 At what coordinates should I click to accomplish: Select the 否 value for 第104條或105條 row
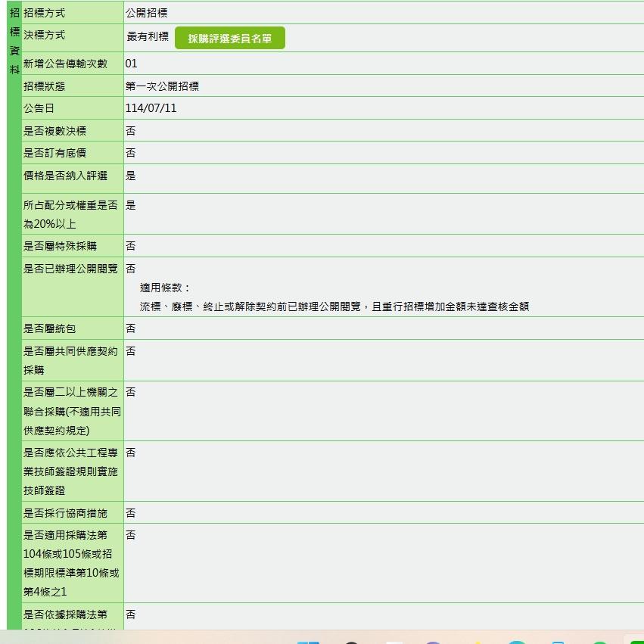(x=131, y=535)
